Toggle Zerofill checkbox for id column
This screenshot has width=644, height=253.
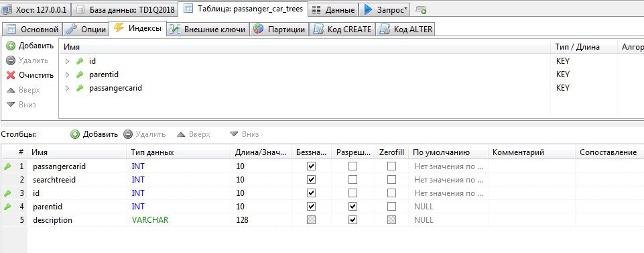[392, 193]
